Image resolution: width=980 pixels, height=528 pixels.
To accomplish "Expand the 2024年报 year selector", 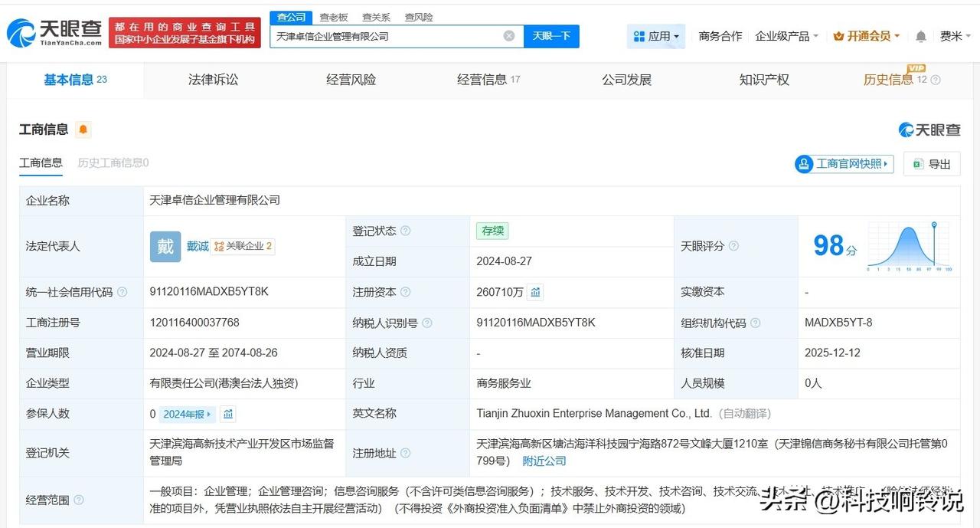I will [x=188, y=414].
